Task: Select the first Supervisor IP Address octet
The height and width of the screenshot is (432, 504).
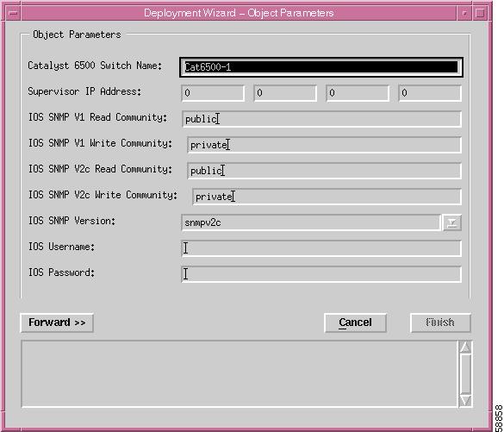Action: pyautogui.click(x=213, y=93)
